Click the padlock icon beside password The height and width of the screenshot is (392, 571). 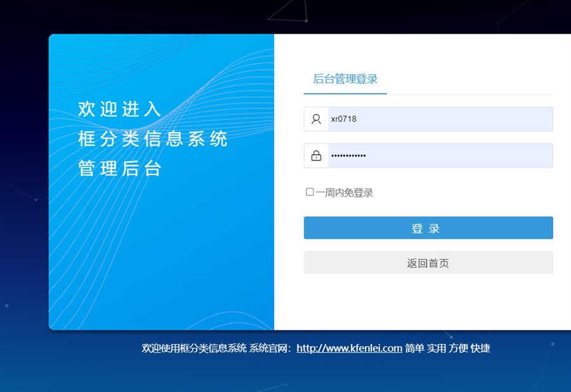pos(316,155)
